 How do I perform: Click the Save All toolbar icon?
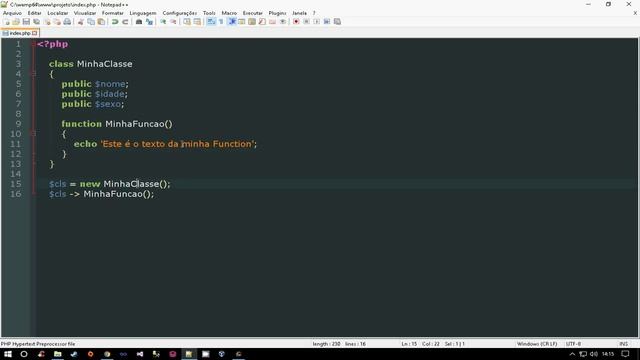[x=36, y=22]
